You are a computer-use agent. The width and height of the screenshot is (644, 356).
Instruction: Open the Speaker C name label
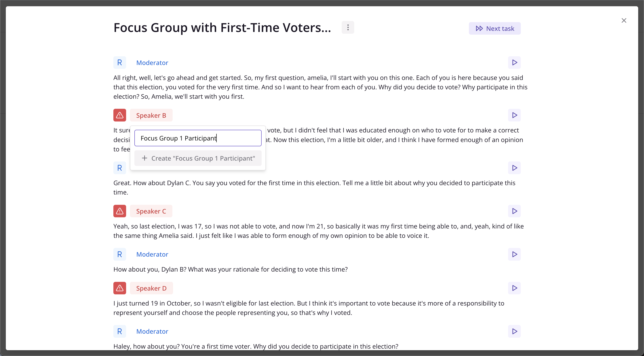[151, 211]
